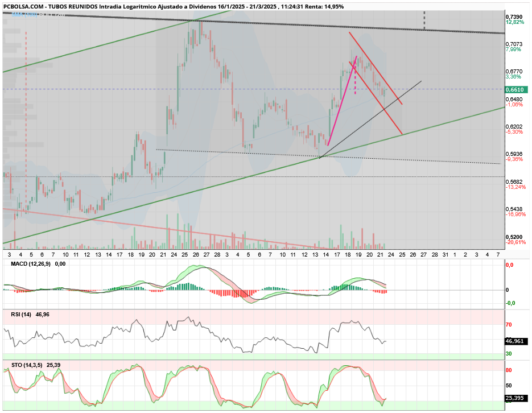Screen dimensions: 532x413
Task: Select the RSI (14) indicator label
Action: (x=20, y=315)
